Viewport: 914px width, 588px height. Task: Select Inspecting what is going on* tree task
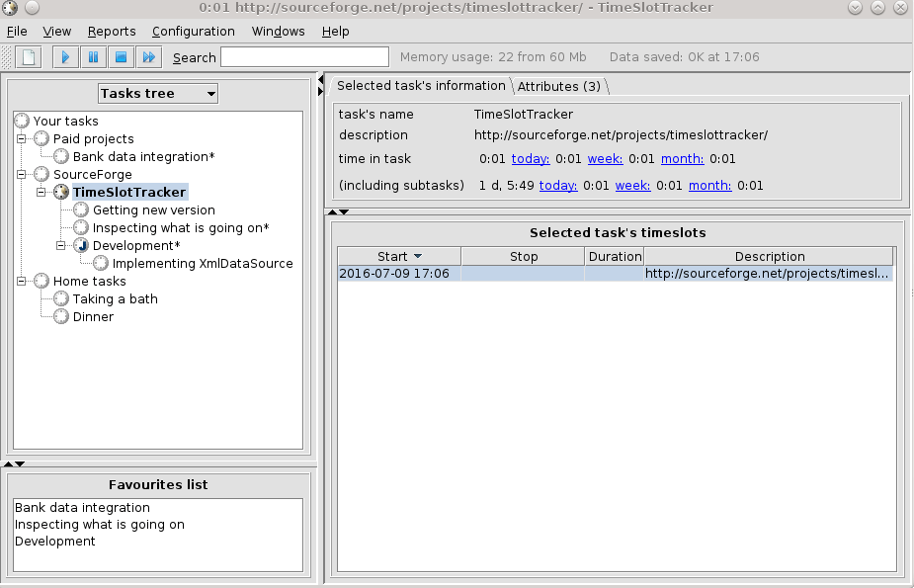[181, 228]
